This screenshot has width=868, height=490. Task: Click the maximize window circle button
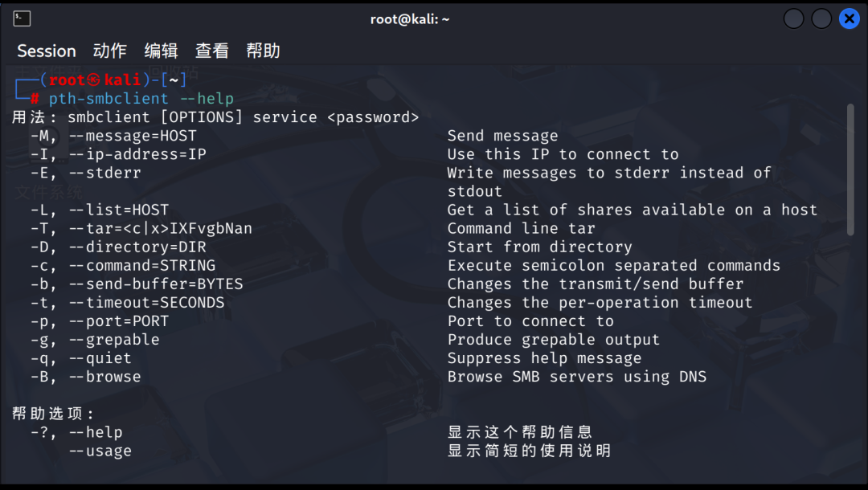(821, 18)
